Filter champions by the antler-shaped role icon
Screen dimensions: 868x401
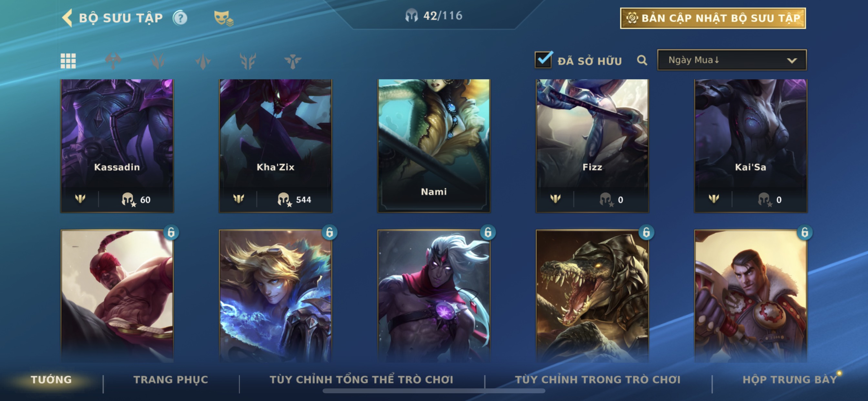coord(248,61)
